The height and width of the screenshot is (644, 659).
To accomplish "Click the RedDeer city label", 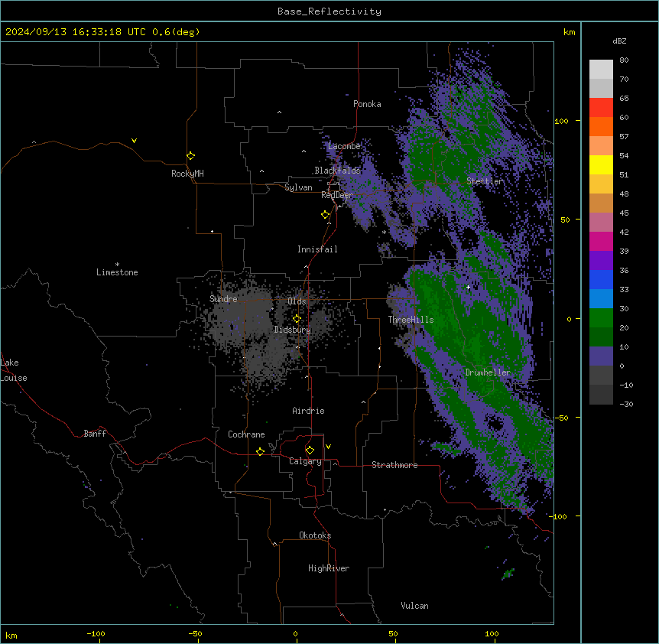I will (x=337, y=195).
